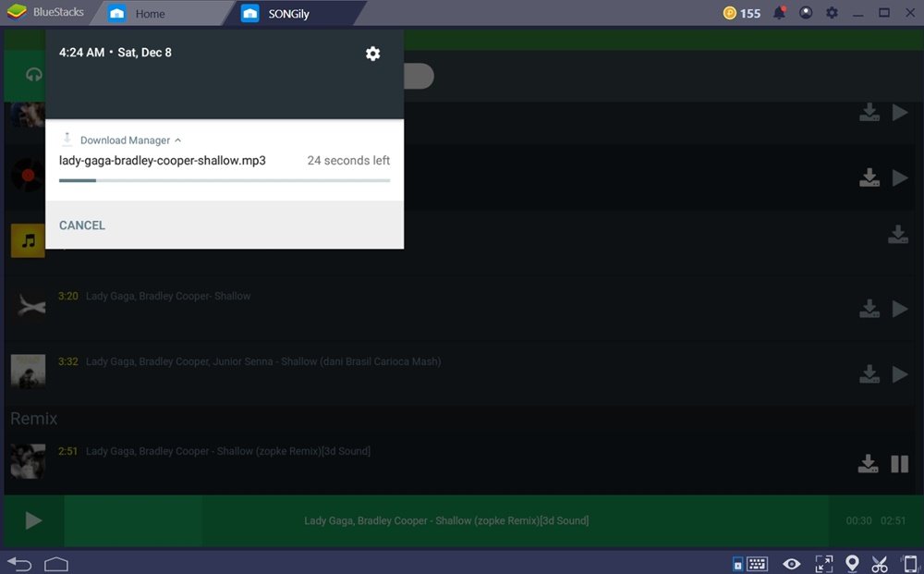Open the BlueStacks account profile icon
The image size is (924, 574).
click(x=806, y=12)
